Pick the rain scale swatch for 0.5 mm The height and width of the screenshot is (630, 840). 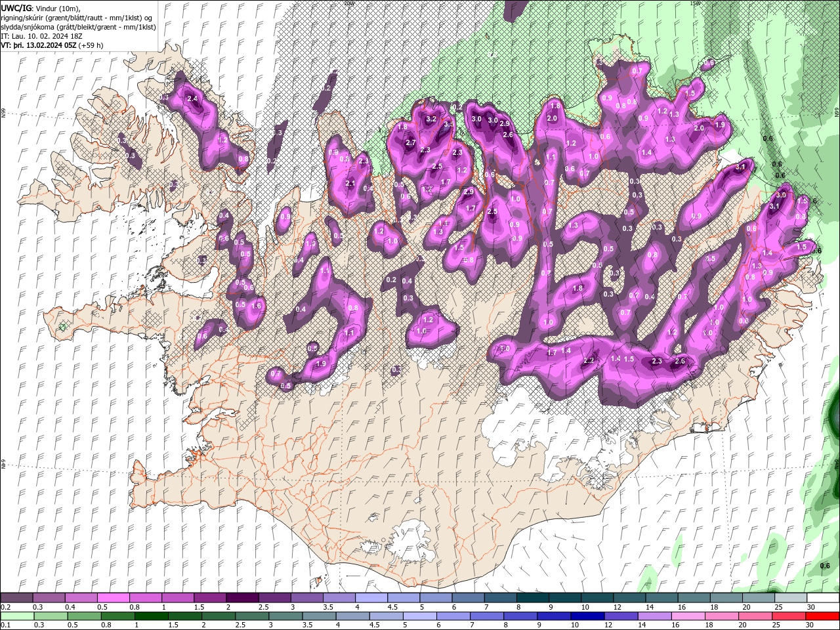pyautogui.click(x=85, y=616)
